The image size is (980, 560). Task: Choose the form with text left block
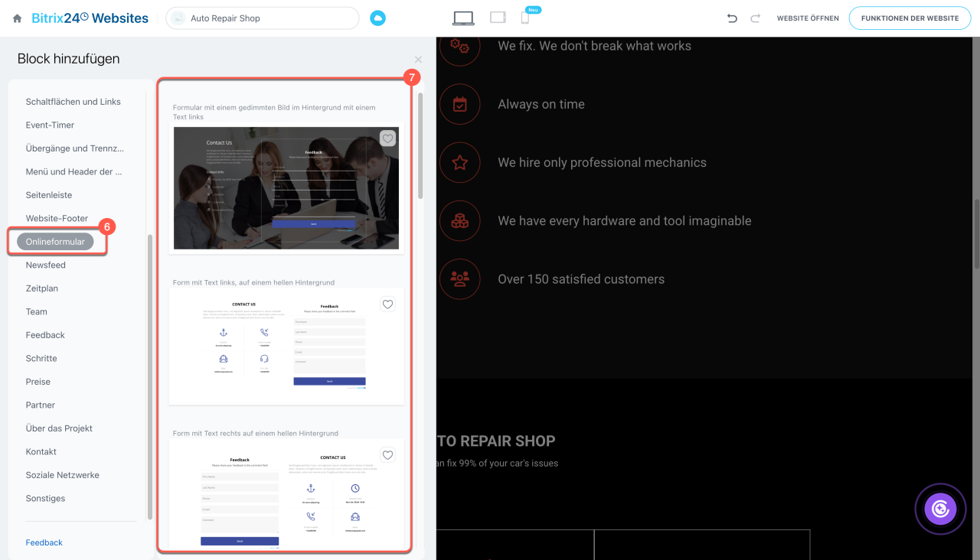point(286,347)
